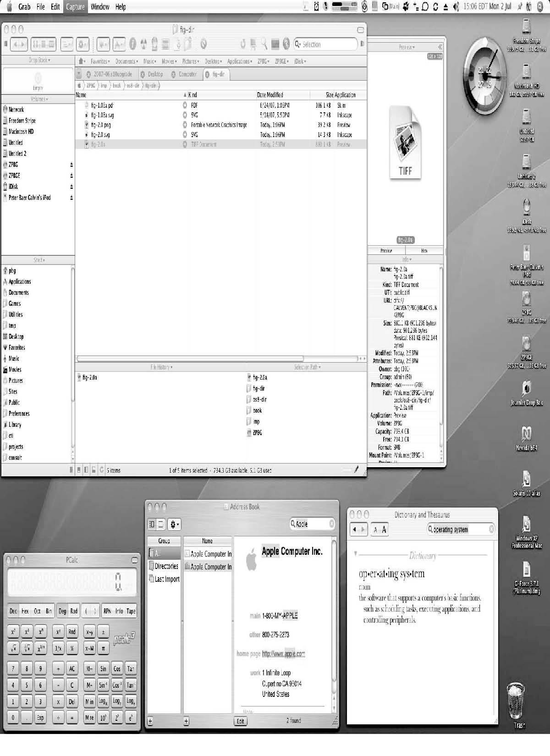Add a new group in Address Book
This screenshot has width=550, height=756.
click(x=150, y=721)
